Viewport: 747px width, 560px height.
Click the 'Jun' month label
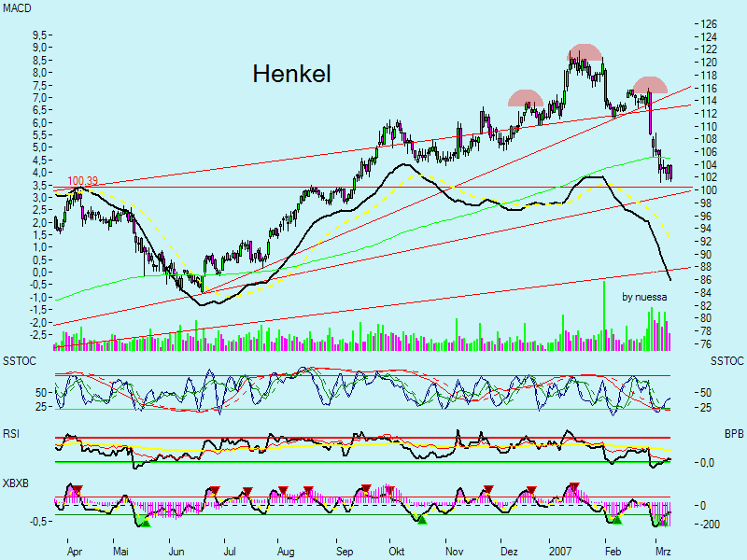point(176,552)
